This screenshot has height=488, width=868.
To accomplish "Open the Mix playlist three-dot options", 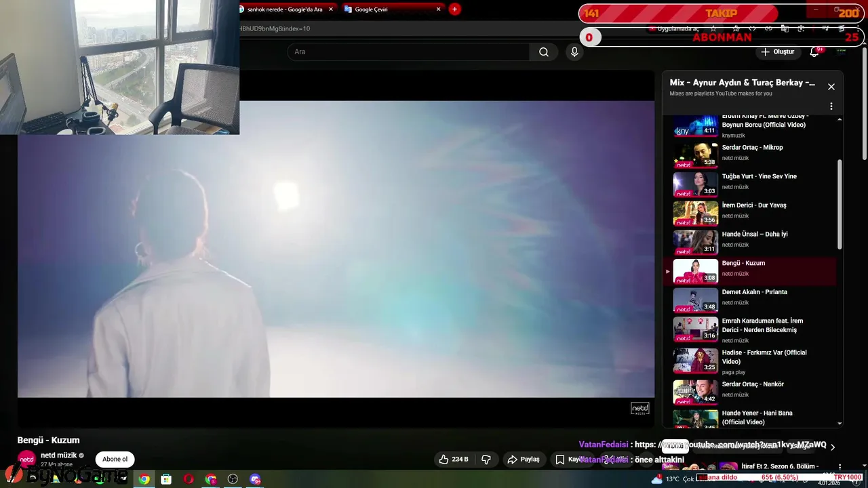I will (x=831, y=106).
